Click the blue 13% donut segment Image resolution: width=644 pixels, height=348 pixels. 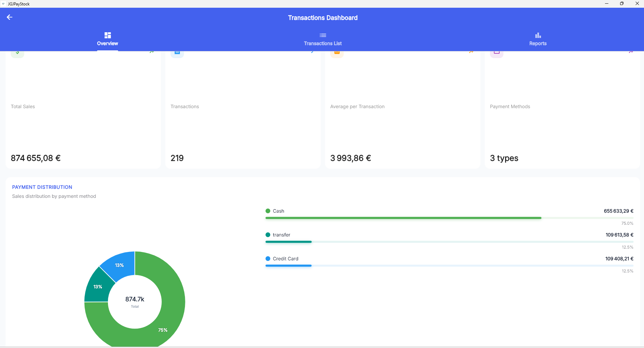(x=119, y=265)
